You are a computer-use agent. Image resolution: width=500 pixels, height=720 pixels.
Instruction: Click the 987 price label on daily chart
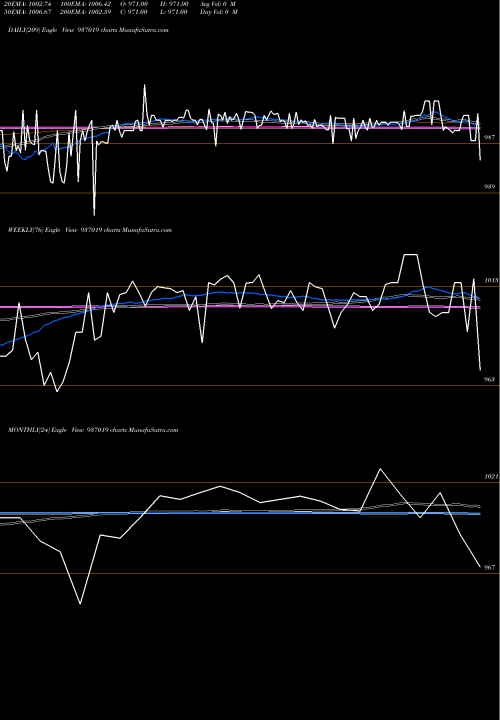[490, 137]
